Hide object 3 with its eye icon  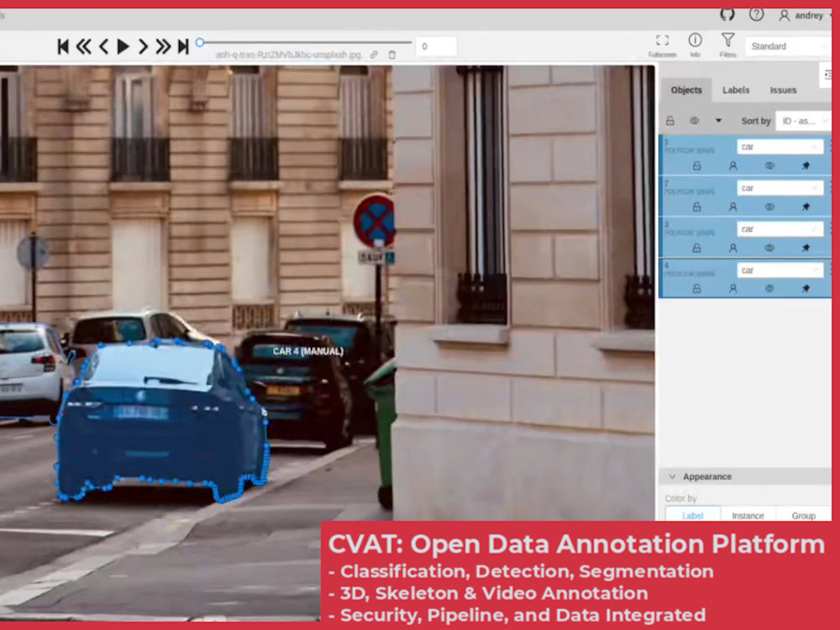click(769, 248)
